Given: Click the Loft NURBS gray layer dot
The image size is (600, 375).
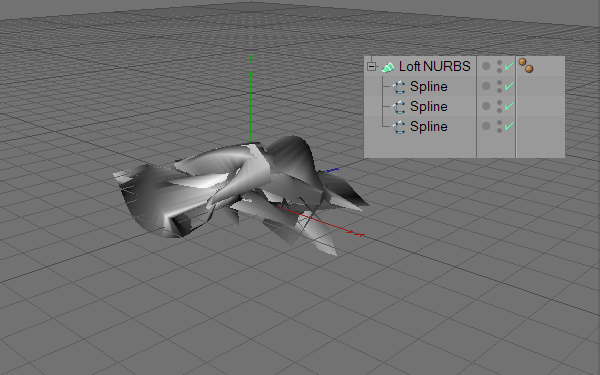Looking at the screenshot, I should click(486, 66).
